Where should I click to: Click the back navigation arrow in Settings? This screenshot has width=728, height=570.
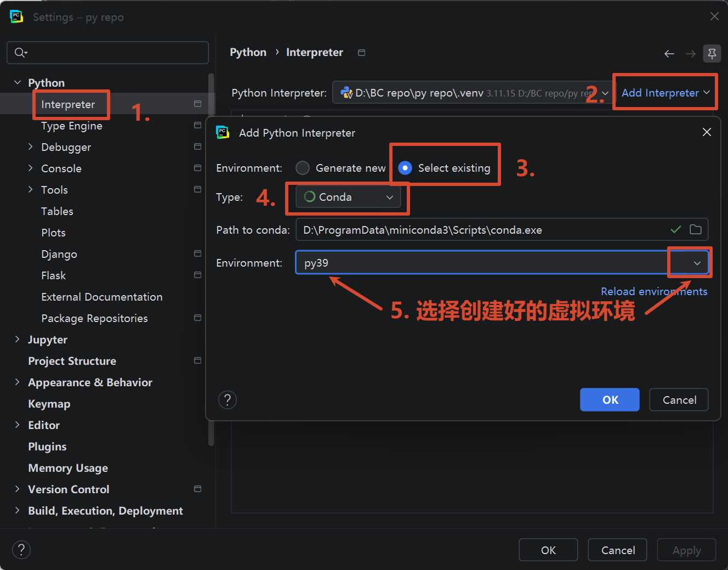click(x=669, y=53)
